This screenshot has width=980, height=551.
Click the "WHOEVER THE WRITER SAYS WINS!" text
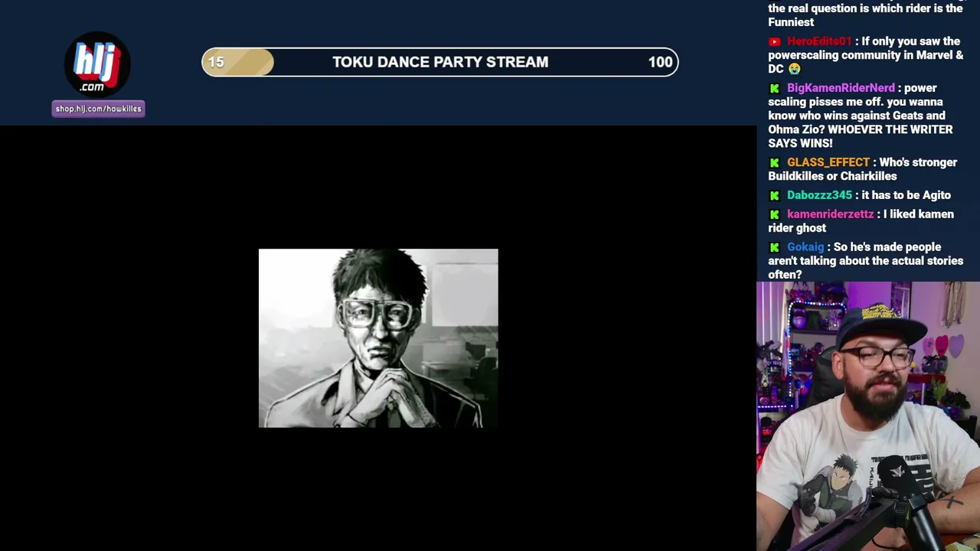coord(861,136)
